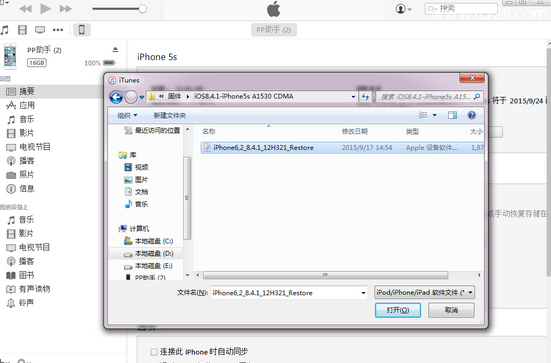Click the horizontal scrollbar in file list

[x=325, y=275]
